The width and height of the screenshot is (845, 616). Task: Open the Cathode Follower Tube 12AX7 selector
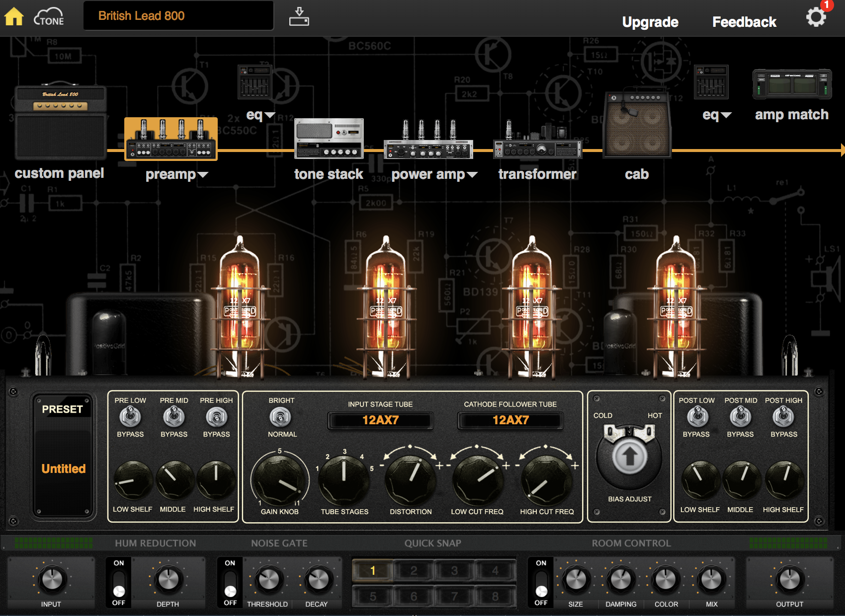pos(510,420)
